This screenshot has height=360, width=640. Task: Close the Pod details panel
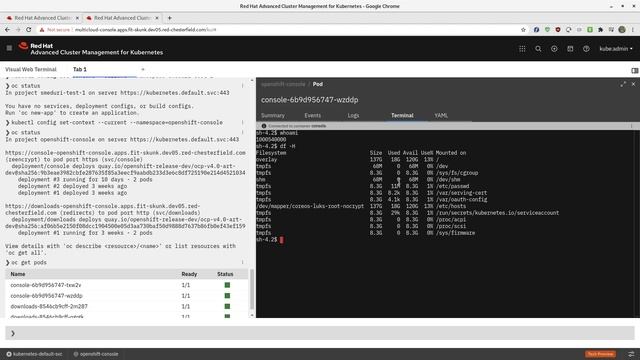tap(633, 84)
